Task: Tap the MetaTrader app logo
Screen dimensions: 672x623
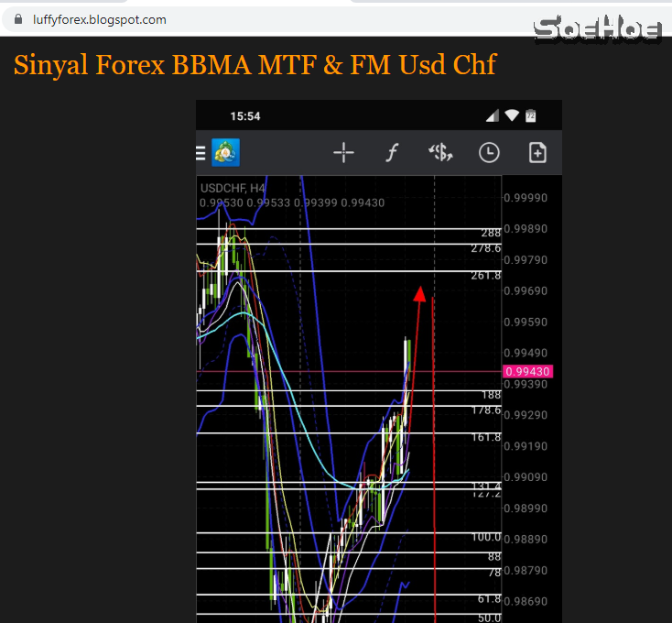Action: click(x=225, y=153)
